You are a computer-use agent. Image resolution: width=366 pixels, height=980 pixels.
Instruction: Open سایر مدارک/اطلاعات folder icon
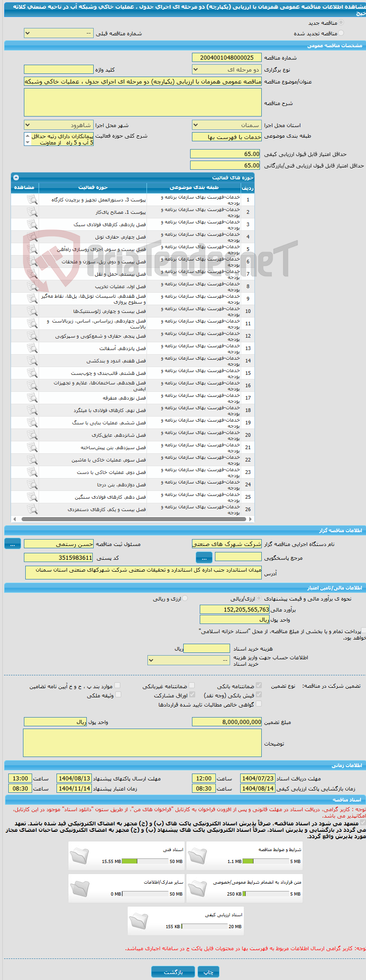[79, 889]
